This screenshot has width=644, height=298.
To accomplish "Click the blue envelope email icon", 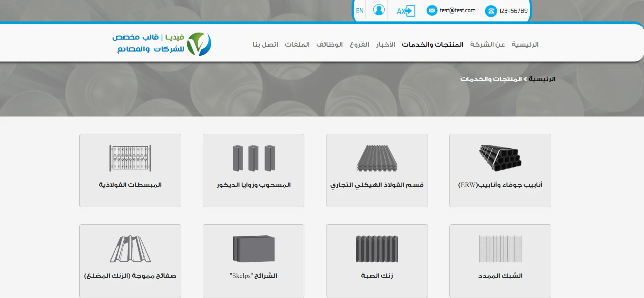I will point(432,10).
